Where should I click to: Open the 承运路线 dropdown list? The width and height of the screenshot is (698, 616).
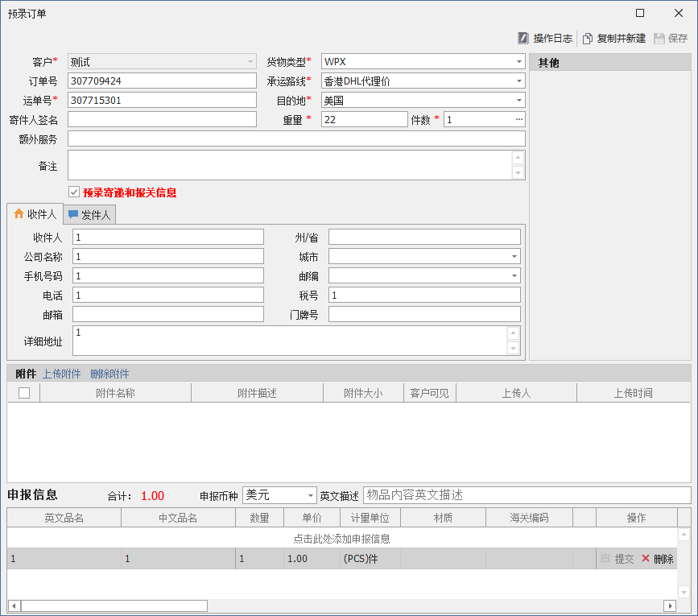(x=518, y=81)
